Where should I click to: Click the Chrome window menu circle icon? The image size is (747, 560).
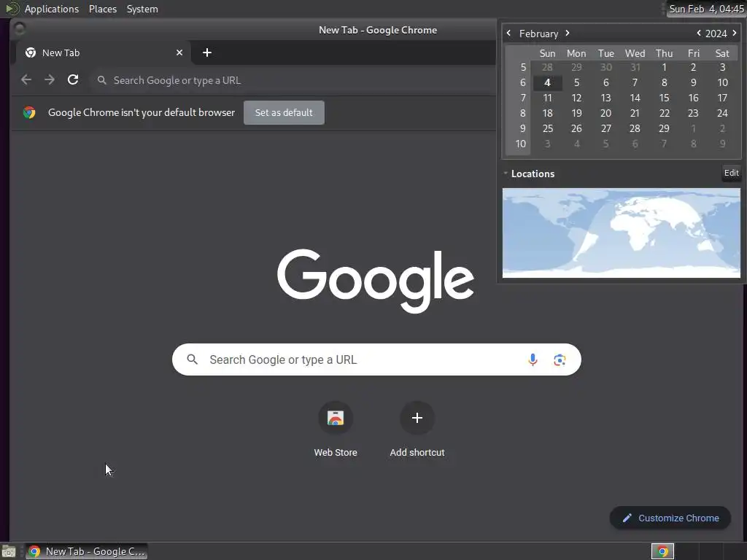tap(20, 29)
